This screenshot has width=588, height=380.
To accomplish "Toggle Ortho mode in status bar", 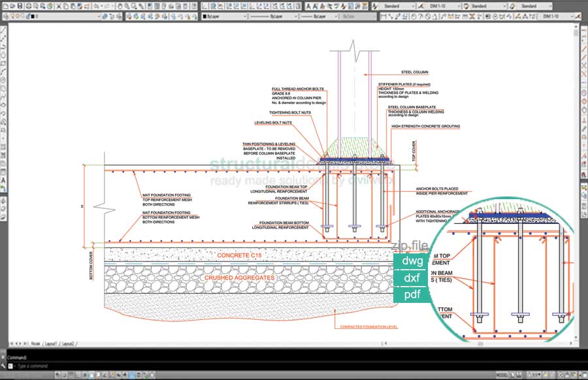I will click(78, 374).
